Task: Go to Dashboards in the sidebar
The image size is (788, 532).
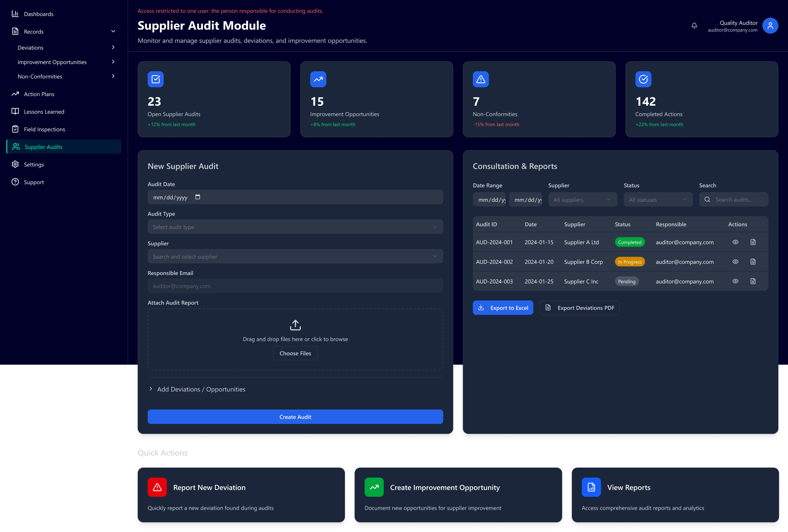Action: [64, 14]
